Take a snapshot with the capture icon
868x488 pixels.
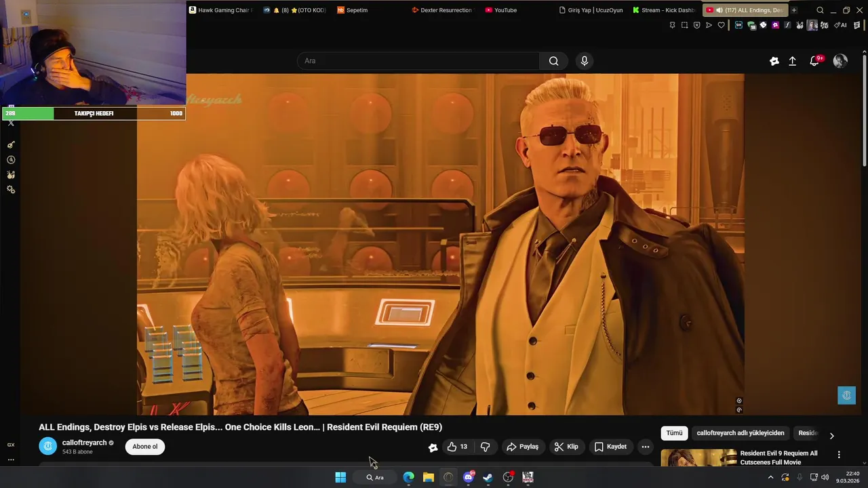tap(684, 25)
